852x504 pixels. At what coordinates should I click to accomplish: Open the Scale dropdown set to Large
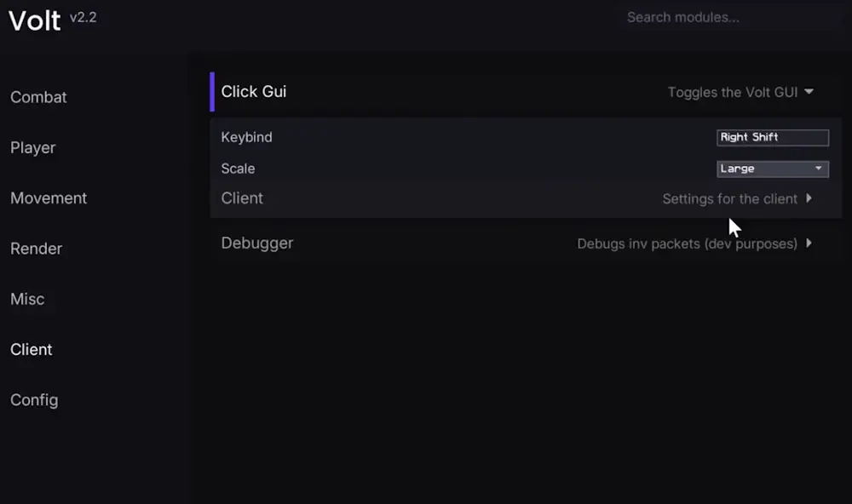(772, 169)
